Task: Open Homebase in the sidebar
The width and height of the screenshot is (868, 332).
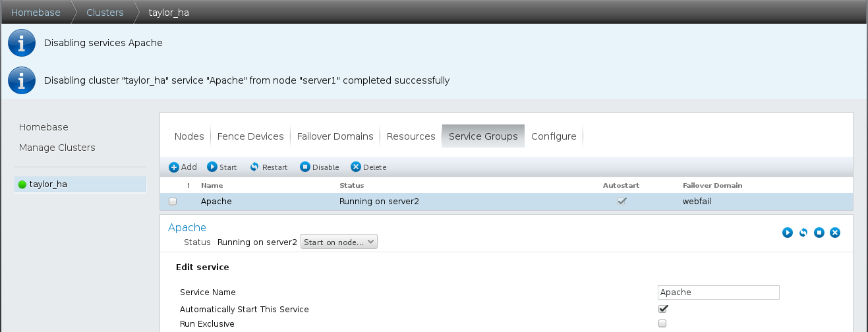Action: point(43,127)
